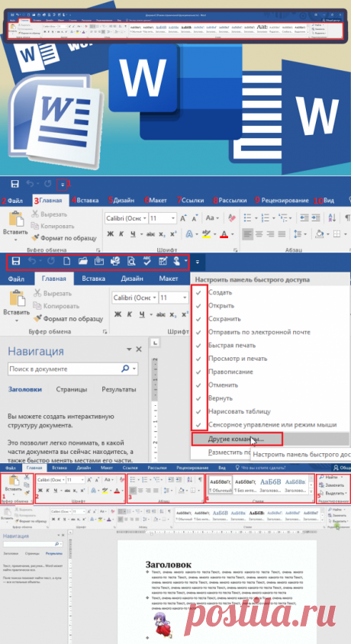Click the Draw Table icon in the Quick Access Toolbar

pyautogui.click(x=163, y=261)
